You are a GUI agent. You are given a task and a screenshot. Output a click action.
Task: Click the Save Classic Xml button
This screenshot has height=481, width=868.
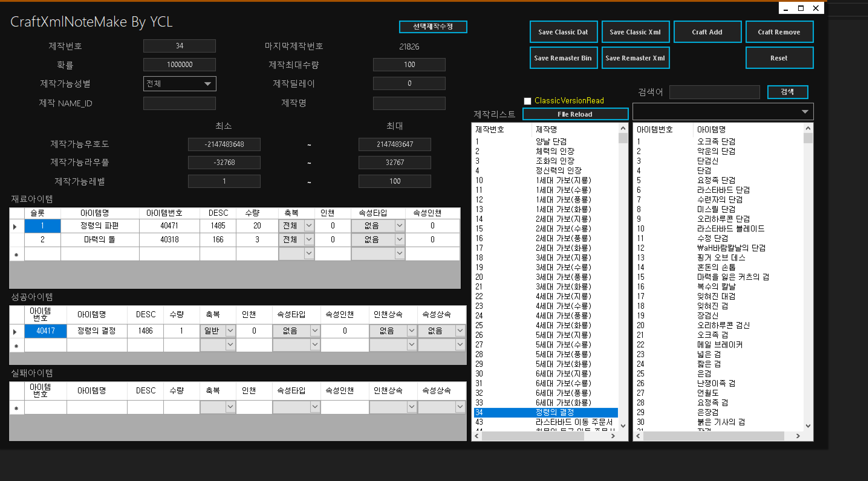635,32
